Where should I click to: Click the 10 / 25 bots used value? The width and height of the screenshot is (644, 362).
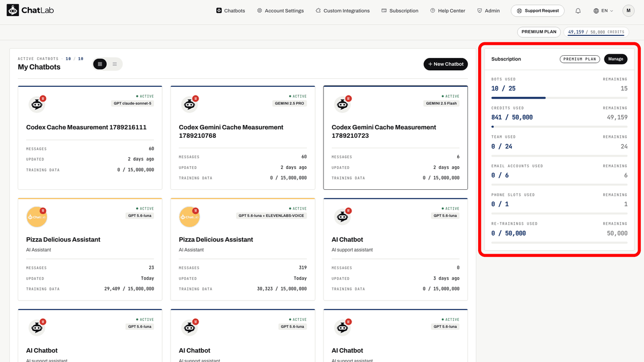[503, 88]
